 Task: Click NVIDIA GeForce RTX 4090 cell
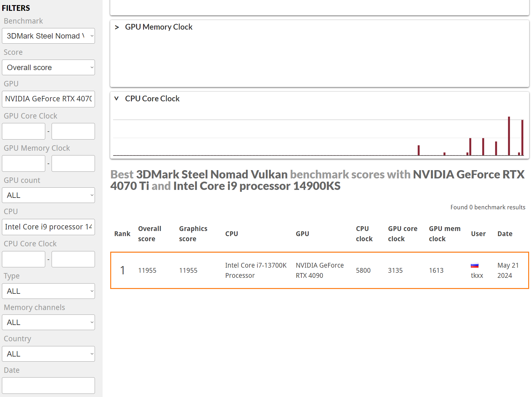click(320, 271)
